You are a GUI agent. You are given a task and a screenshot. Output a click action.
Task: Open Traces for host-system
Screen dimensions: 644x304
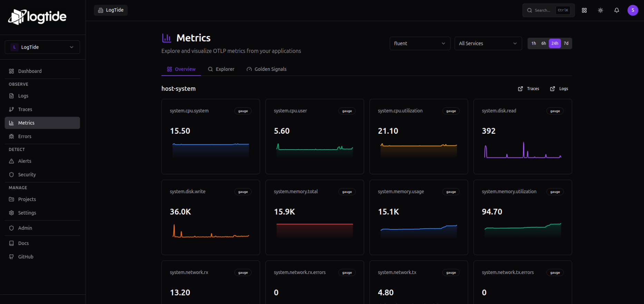click(528, 89)
